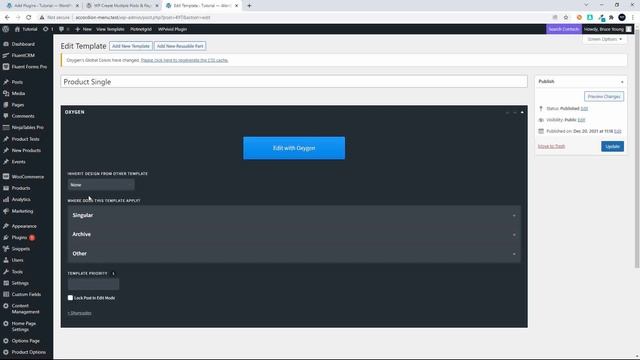Expand the Other section
This screenshot has width=640, height=360.
click(x=294, y=253)
